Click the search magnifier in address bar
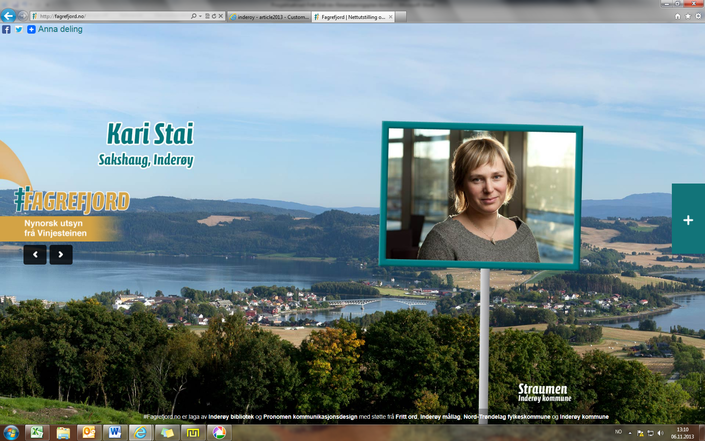Viewport: 705px width, 441px height. (194, 16)
